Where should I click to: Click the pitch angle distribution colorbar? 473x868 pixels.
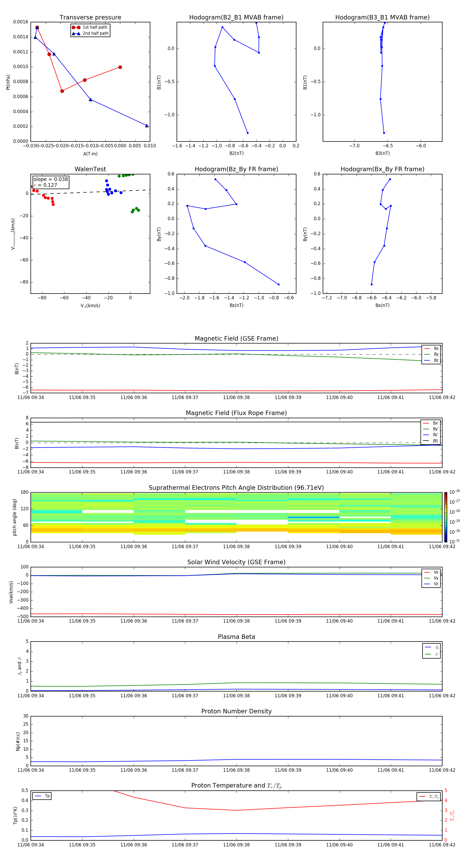point(446,517)
